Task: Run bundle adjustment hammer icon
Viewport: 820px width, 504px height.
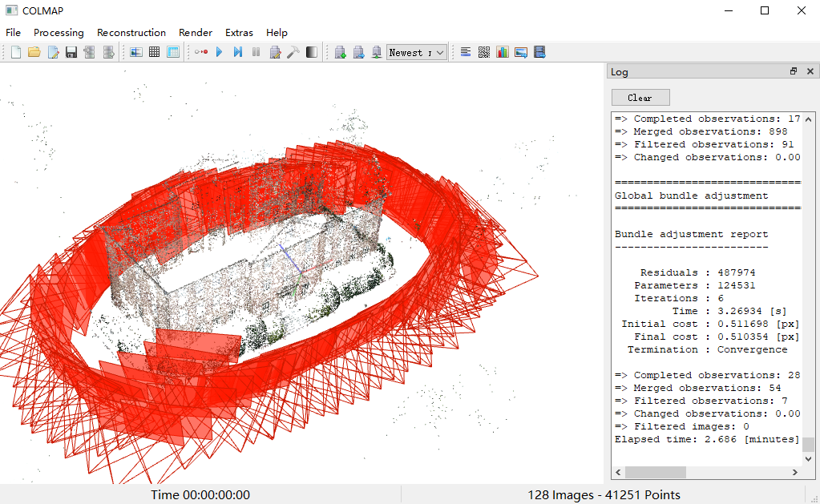Action: pyautogui.click(x=293, y=52)
